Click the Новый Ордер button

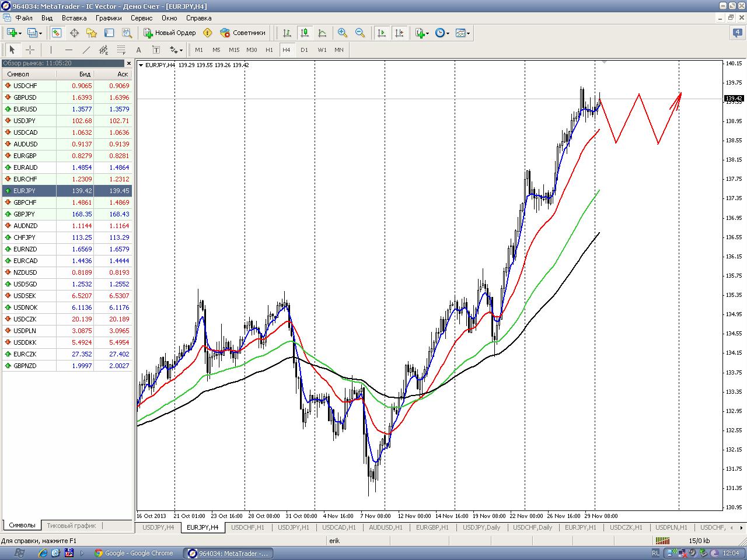tap(170, 33)
